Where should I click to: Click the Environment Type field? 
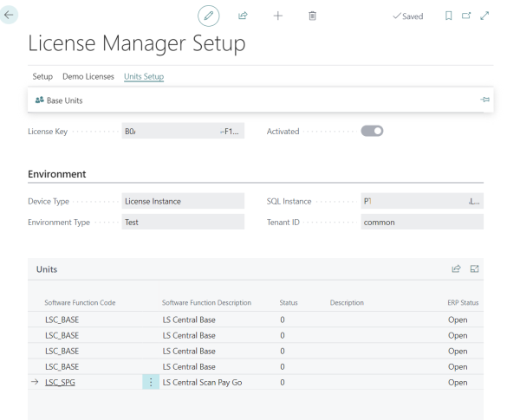[182, 223]
